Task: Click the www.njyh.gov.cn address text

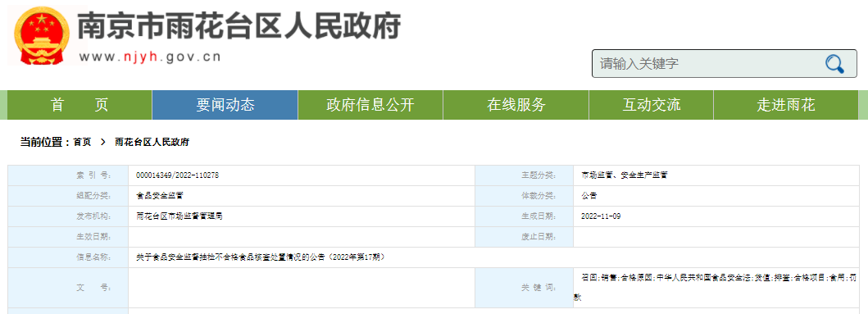Action: coord(150,57)
